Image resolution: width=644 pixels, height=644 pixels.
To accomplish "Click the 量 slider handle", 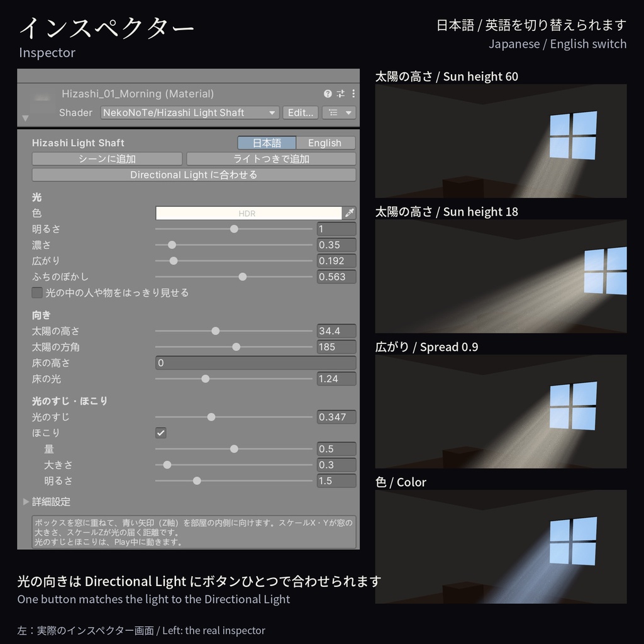I will pyautogui.click(x=234, y=449).
